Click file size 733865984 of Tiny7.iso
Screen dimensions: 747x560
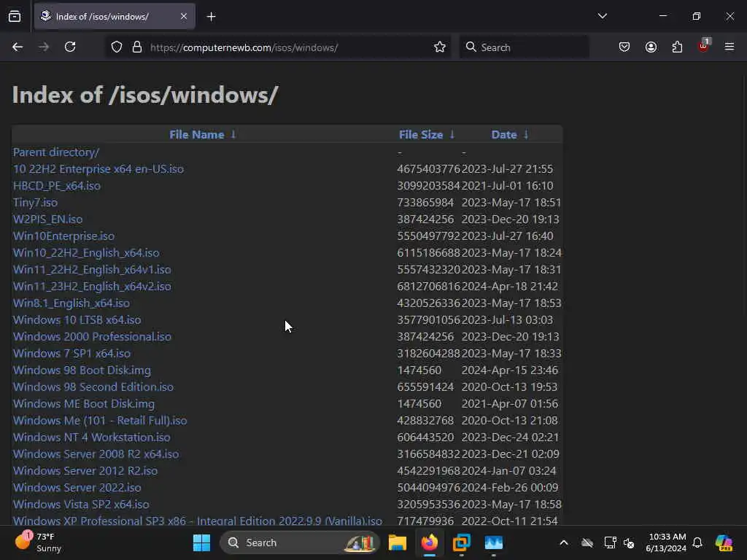(425, 203)
